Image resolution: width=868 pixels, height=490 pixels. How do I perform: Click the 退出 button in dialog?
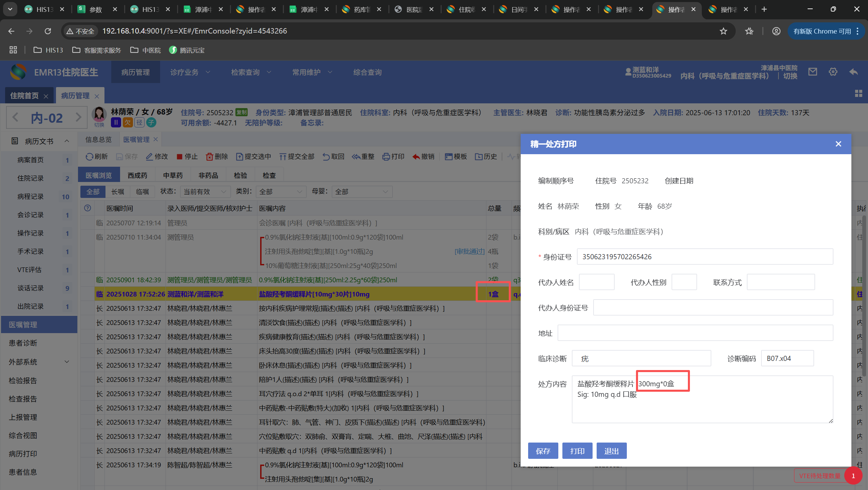coord(611,451)
